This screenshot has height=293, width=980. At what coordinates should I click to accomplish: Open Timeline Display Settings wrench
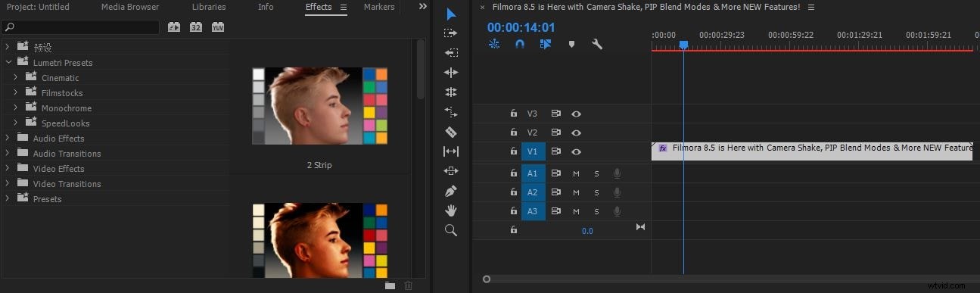pos(597,44)
